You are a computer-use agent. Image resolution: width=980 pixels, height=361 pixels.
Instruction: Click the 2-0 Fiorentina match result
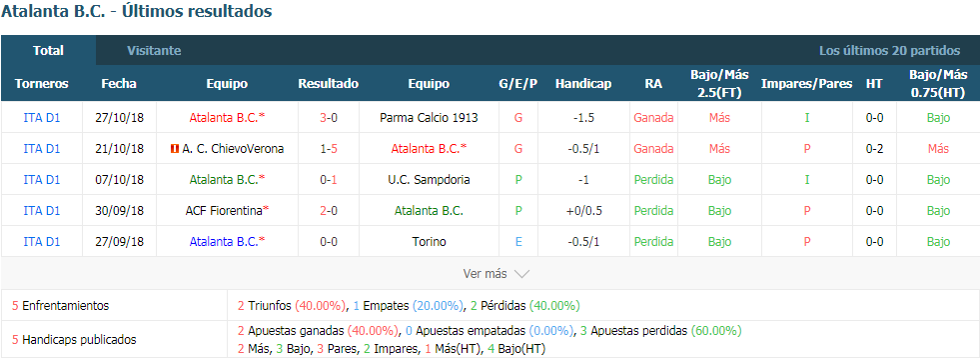[328, 211]
